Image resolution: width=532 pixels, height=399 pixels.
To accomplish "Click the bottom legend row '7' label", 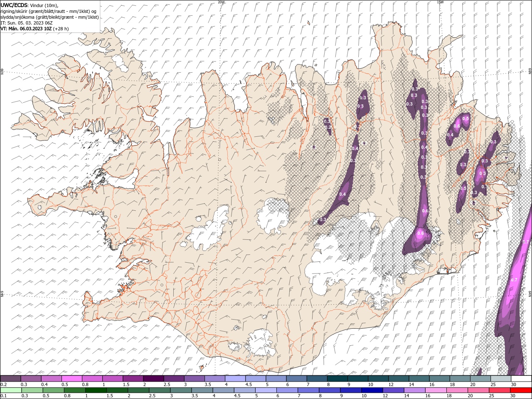I will 298,396.
